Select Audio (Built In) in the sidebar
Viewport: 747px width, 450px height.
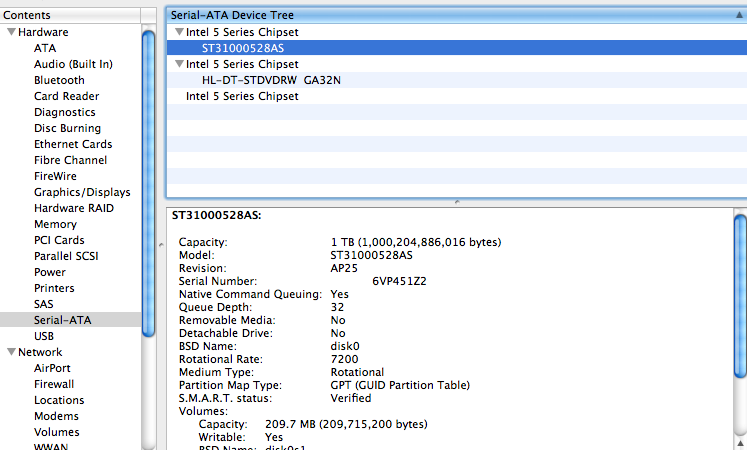tap(73, 64)
